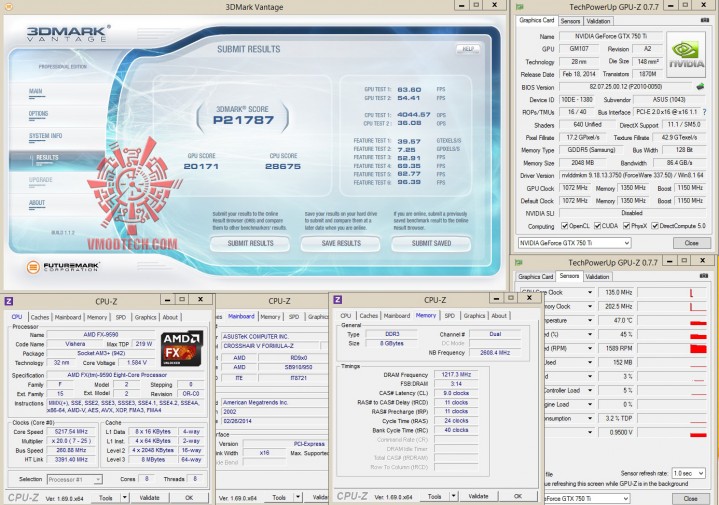This screenshot has height=505, width=719.
Task: Go to SYSTEM INFO in 3DMark Vantage sidebar
Action: (x=45, y=136)
